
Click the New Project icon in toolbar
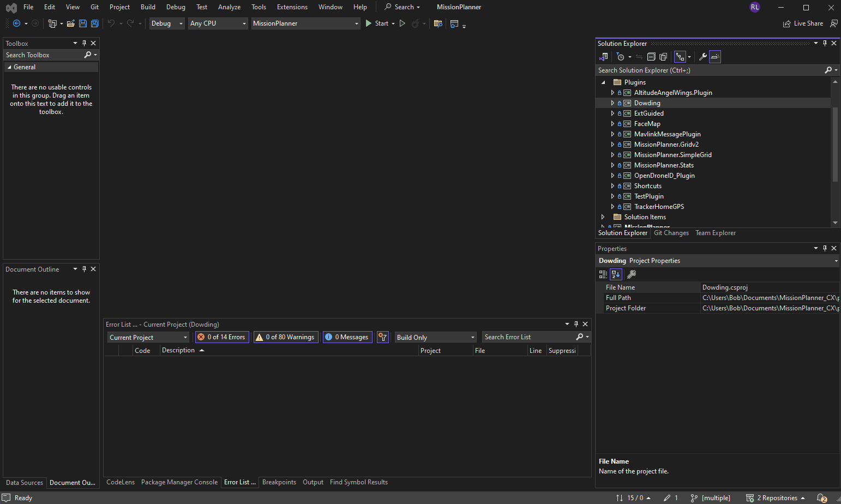pyautogui.click(x=52, y=23)
